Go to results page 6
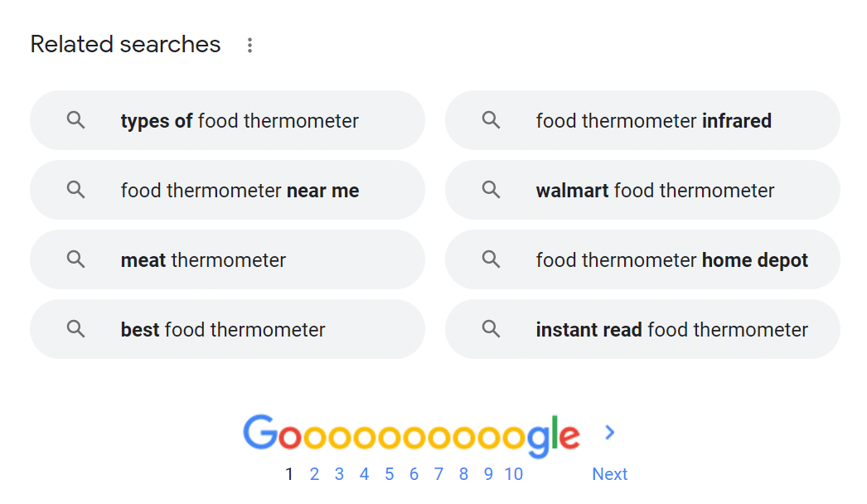Screen dimensions: 867x504 [x=414, y=474]
